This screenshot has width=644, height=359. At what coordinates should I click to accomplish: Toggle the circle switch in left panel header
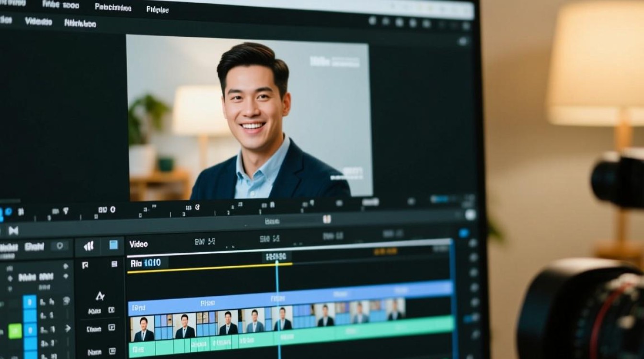point(59,246)
